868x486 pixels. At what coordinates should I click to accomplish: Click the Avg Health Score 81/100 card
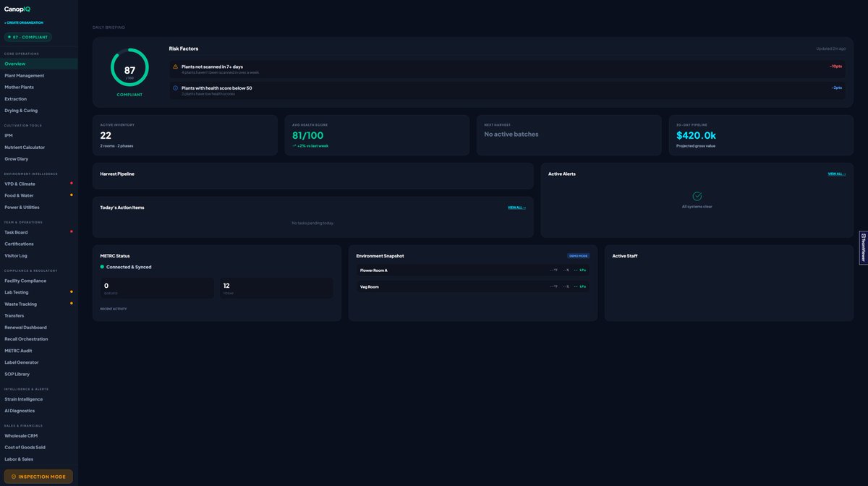[x=377, y=135]
